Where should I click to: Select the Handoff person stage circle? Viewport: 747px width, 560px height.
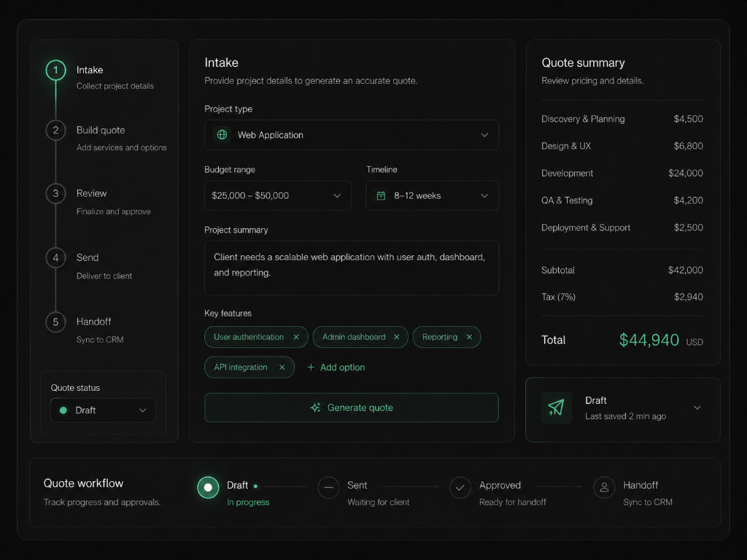click(x=604, y=488)
